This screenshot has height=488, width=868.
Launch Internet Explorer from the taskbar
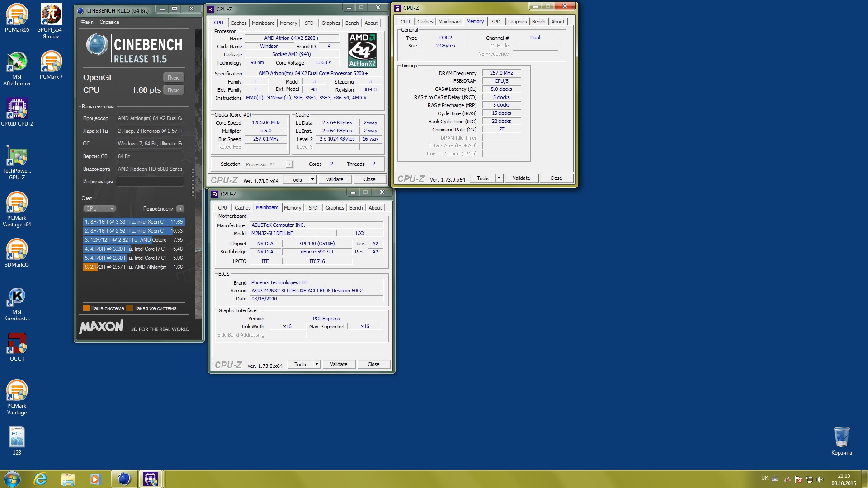click(x=41, y=479)
